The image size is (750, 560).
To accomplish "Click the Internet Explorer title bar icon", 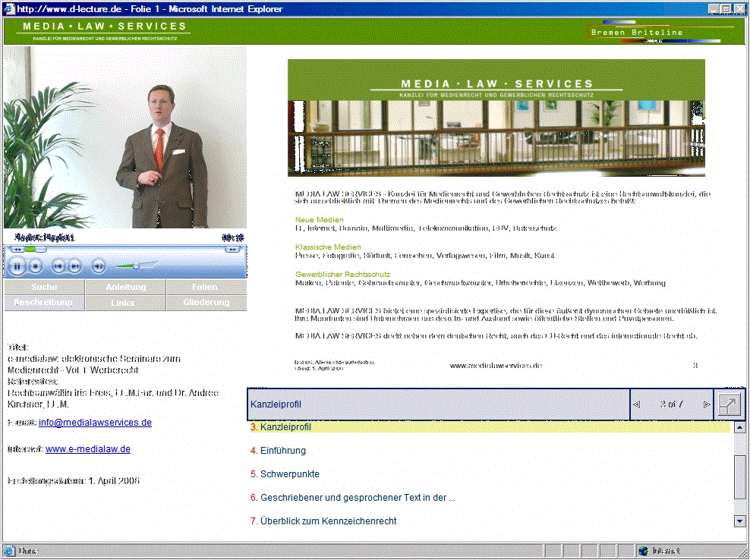I will tap(8, 8).
